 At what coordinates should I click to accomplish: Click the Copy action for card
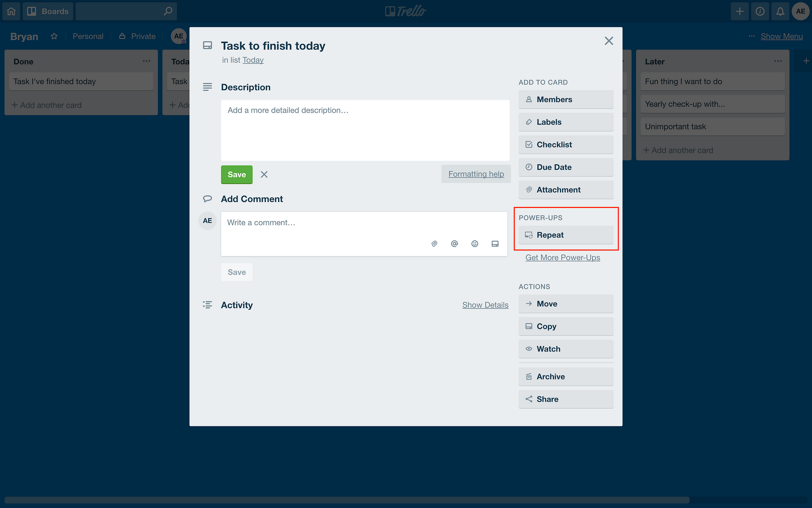(565, 326)
